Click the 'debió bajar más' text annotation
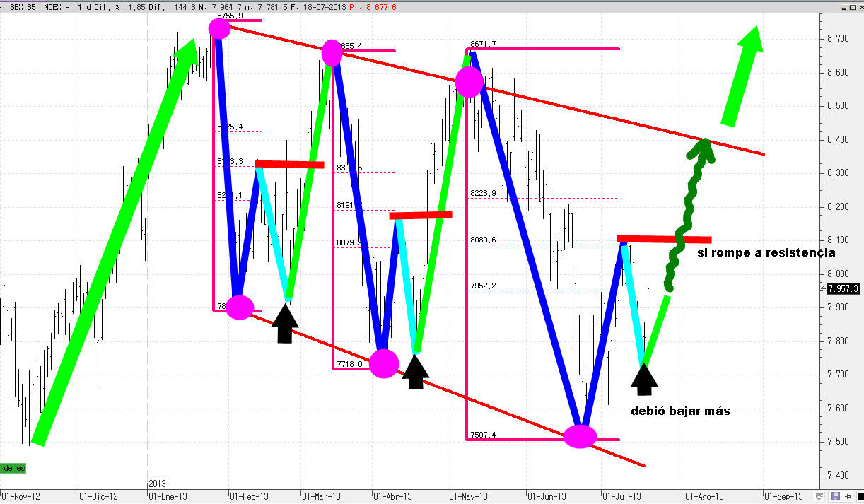Viewport: 864px width, 504px height. (680, 411)
